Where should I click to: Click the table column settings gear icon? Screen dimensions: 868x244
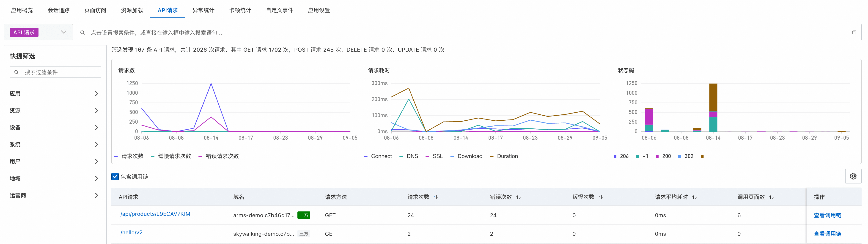tap(853, 176)
